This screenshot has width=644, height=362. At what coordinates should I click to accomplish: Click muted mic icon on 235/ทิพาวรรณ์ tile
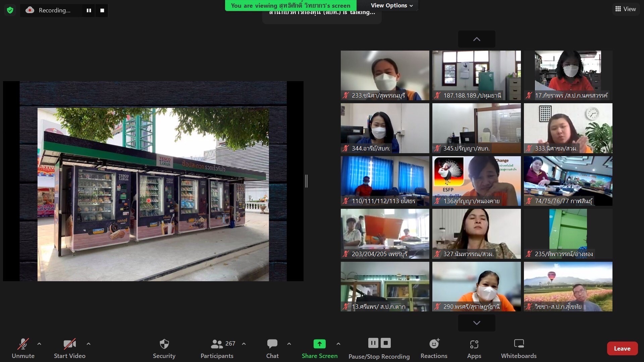(x=529, y=254)
